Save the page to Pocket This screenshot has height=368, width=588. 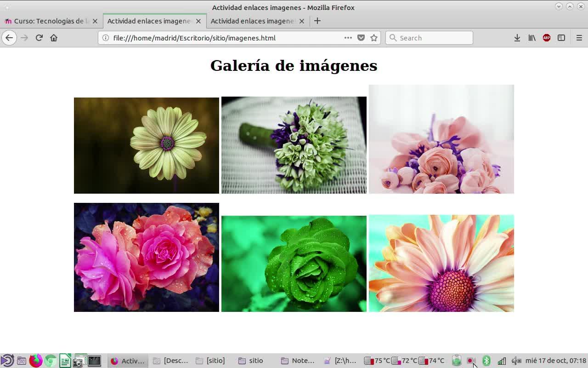[361, 38]
